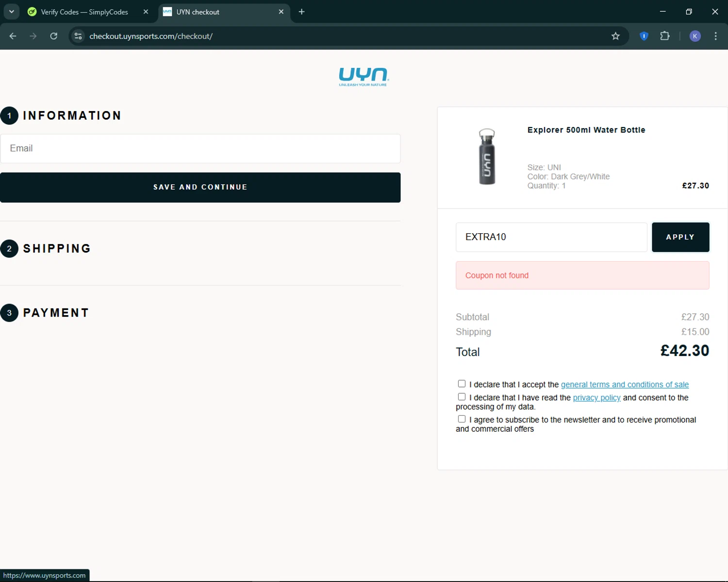Screen dimensions: 728x582
Task: Click the Shipping section heading
Action: [x=57, y=248]
